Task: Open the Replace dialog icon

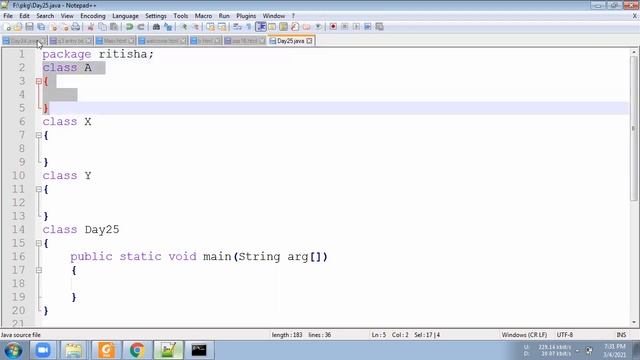Action: click(x=167, y=27)
